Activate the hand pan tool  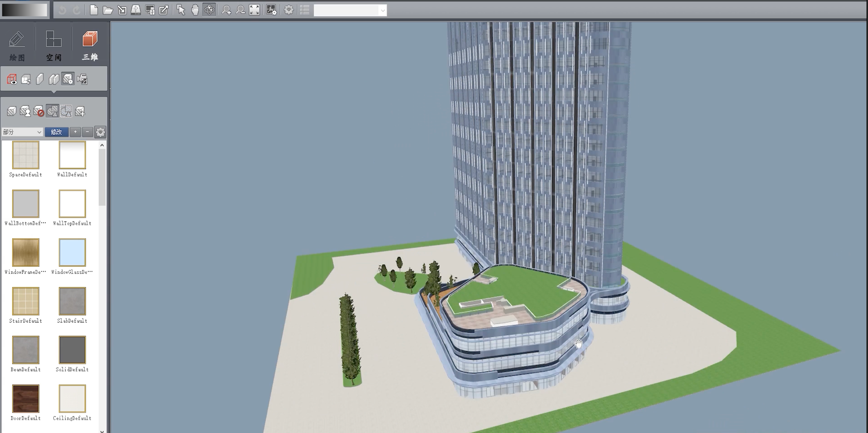point(195,10)
